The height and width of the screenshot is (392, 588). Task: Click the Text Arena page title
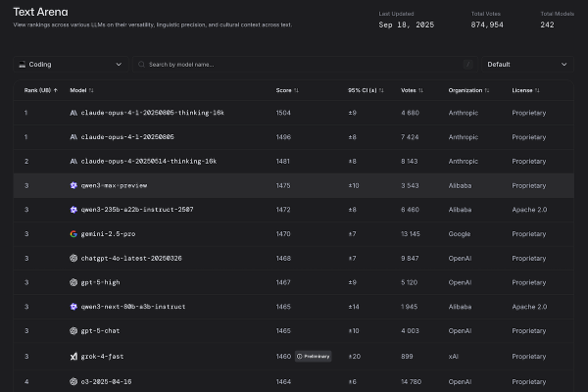[41, 12]
